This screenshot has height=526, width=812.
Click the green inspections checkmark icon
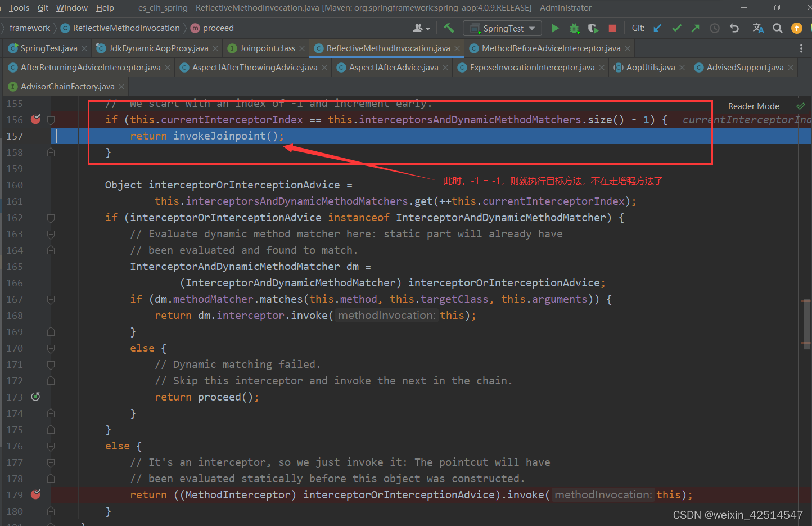tap(801, 106)
